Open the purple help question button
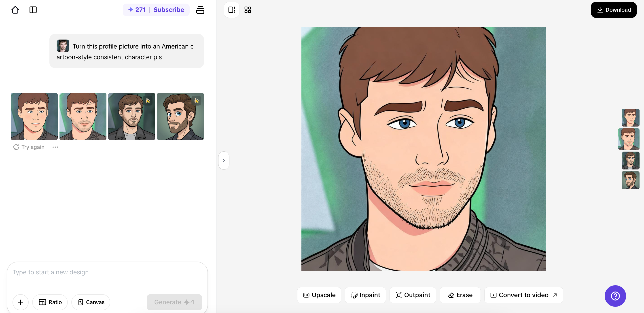 tap(615, 296)
